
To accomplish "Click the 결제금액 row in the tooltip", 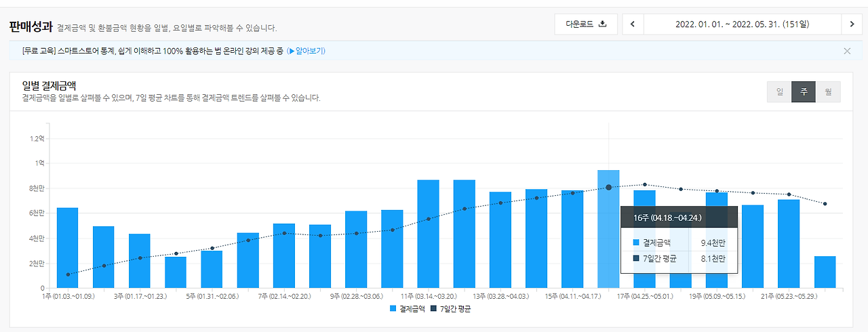I will tap(679, 242).
